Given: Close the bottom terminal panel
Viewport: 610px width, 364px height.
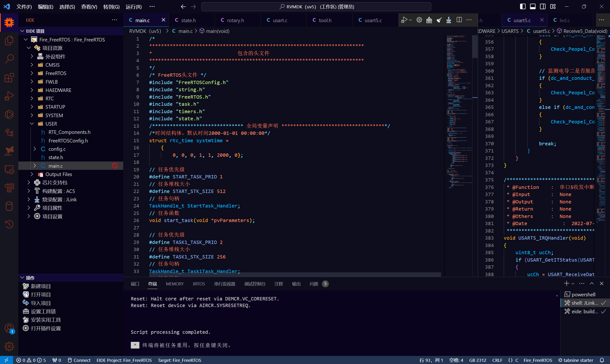Looking at the screenshot, I should click(x=602, y=283).
